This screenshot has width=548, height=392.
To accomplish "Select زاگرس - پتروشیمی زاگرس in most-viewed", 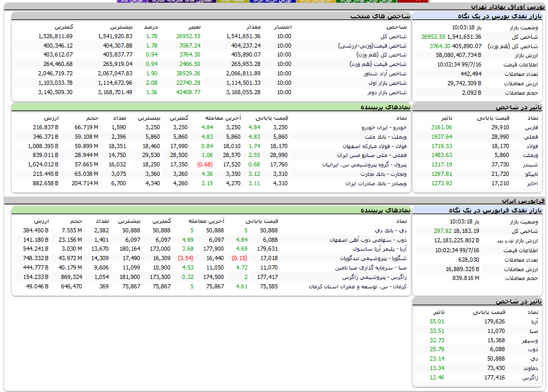I will click(x=375, y=277).
